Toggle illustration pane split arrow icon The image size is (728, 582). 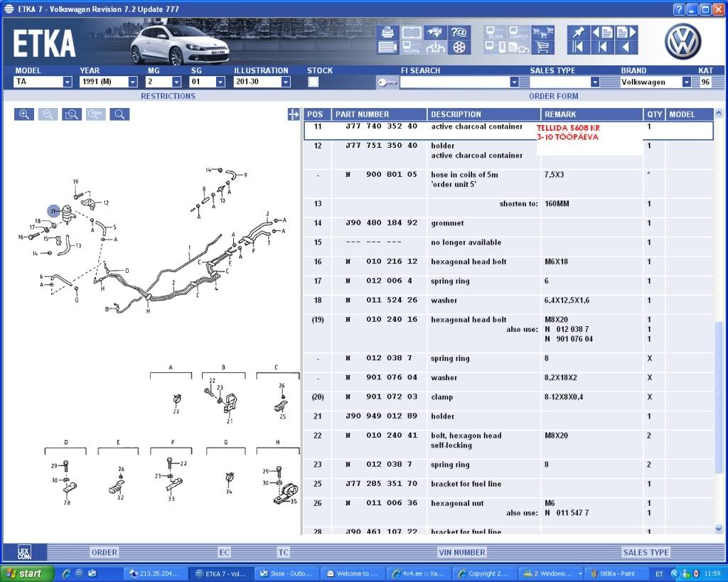point(294,114)
